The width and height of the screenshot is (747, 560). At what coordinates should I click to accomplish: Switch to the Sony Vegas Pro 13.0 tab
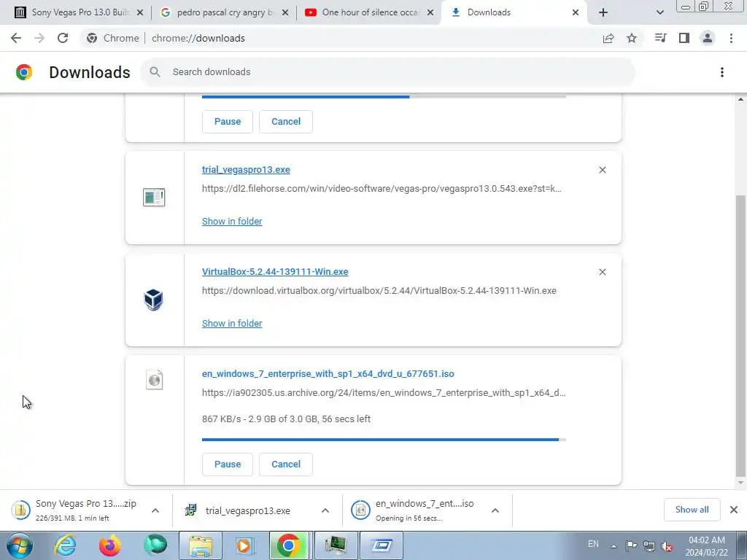point(79,12)
